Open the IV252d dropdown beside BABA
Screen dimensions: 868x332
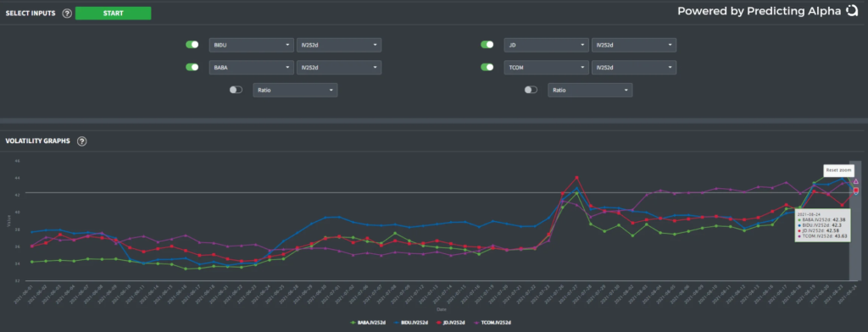tap(339, 68)
